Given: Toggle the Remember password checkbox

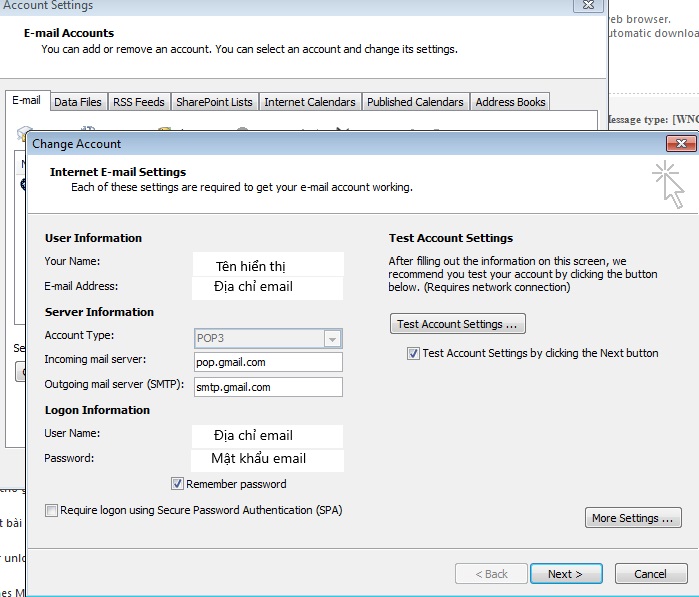Looking at the screenshot, I should (x=178, y=484).
